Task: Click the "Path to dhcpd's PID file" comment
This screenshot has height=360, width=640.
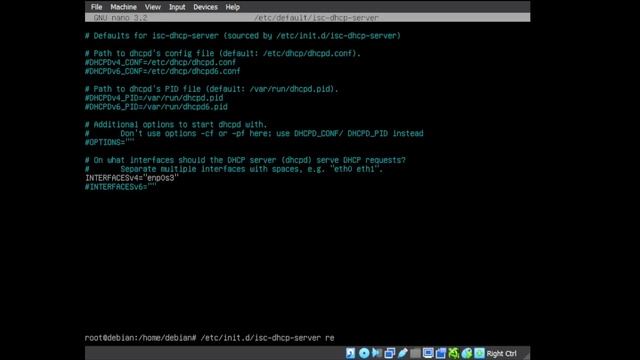Action: point(211,89)
